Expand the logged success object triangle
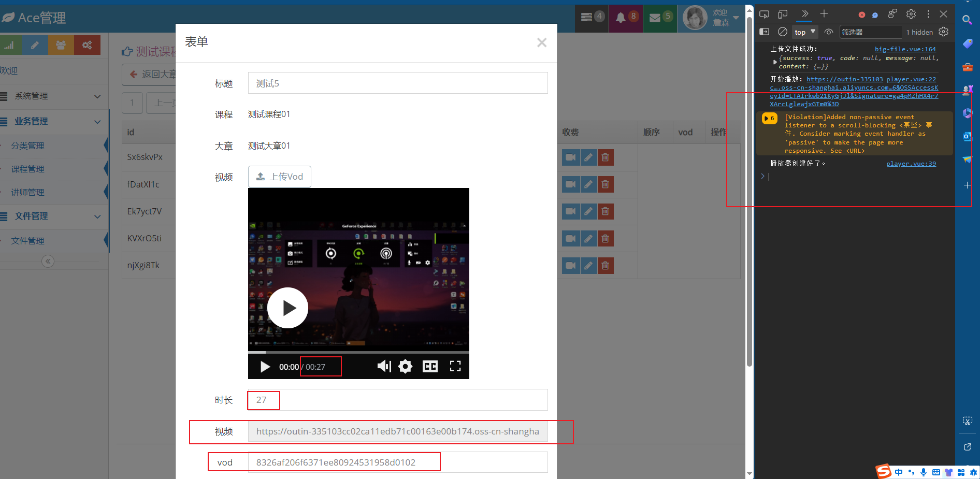The height and width of the screenshot is (479, 980). coord(775,62)
